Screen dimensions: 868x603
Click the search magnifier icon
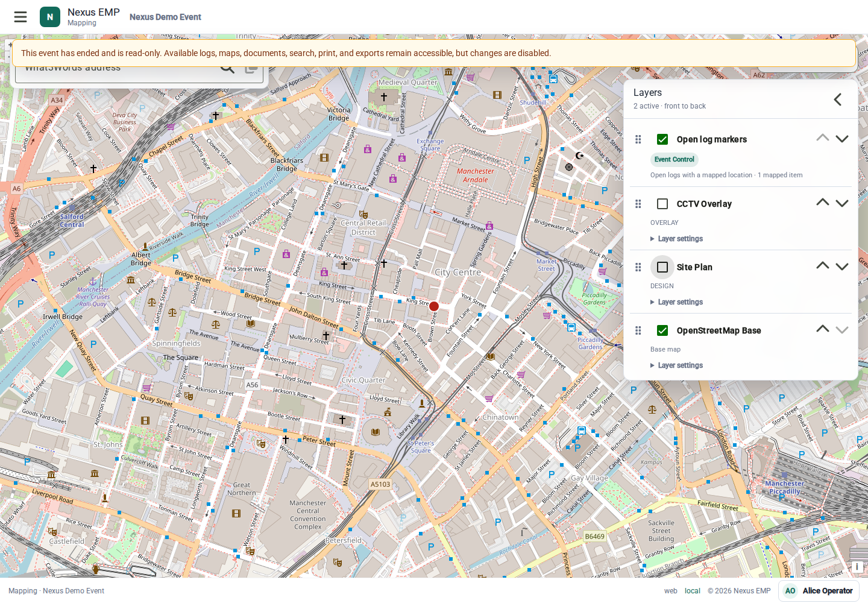pyautogui.click(x=227, y=68)
